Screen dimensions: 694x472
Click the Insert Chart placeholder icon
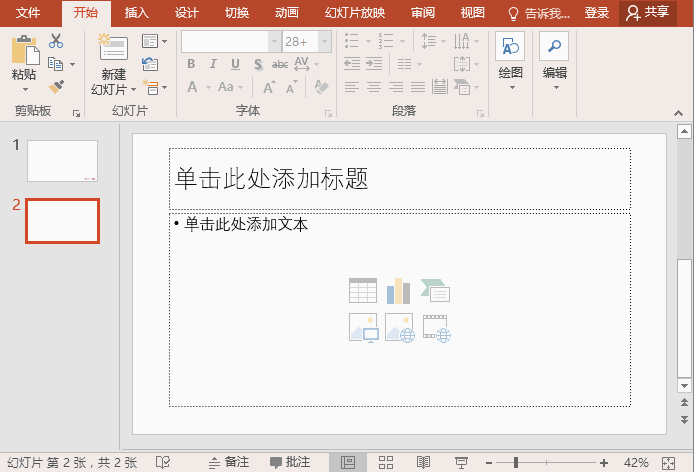tap(398, 290)
